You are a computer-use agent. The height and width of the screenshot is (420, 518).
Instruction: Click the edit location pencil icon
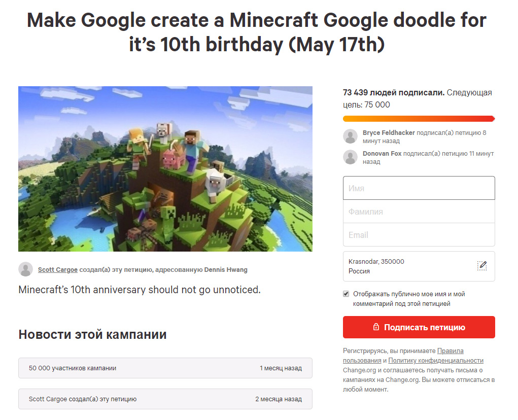pos(482,265)
